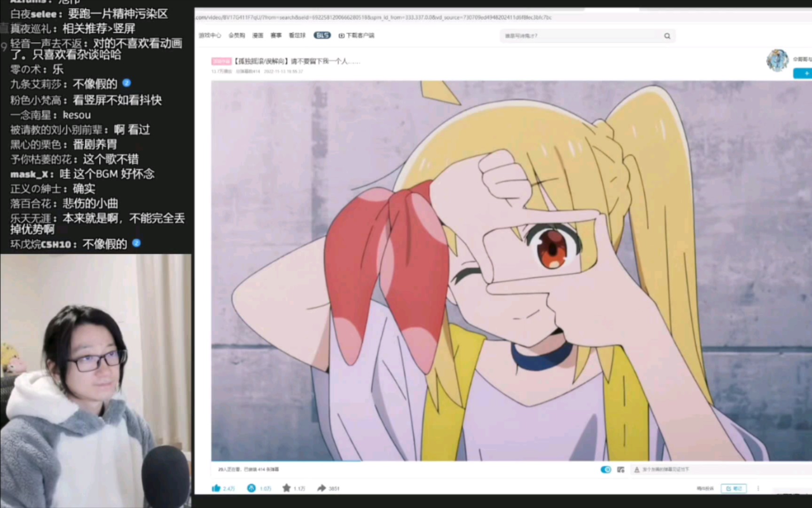The image size is (812, 508).
Task: Open the notes button
Action: pos(734,488)
